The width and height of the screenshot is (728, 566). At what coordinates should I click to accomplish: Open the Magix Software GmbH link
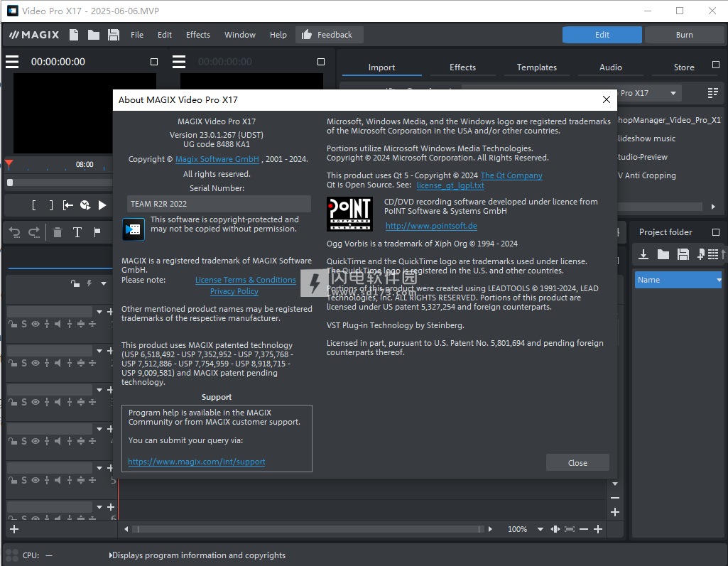coord(217,159)
